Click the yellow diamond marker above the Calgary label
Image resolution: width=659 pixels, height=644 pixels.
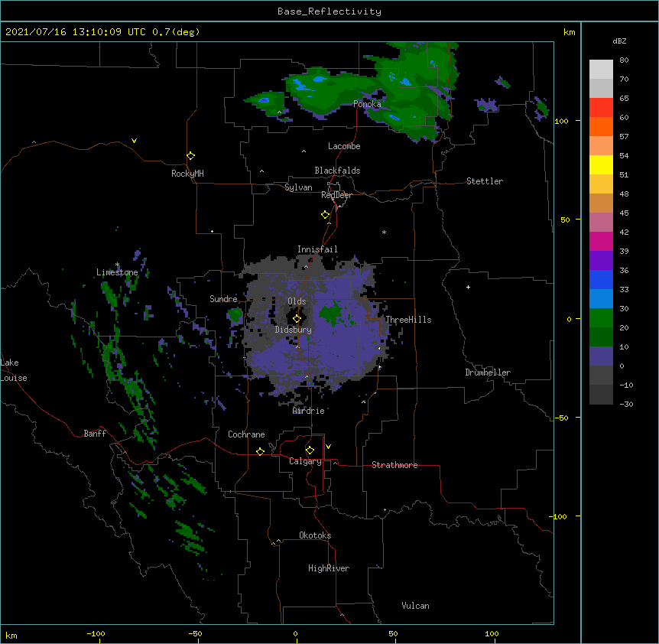[x=310, y=450]
